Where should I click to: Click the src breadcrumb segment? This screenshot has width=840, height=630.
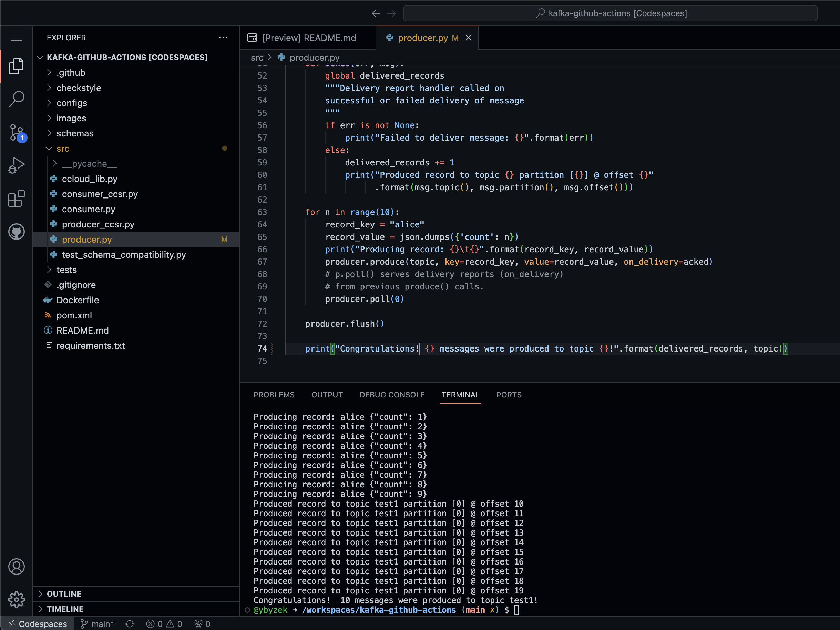(257, 57)
